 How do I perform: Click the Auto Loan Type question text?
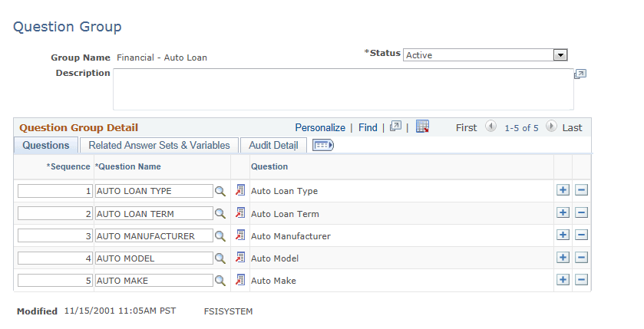284,191
